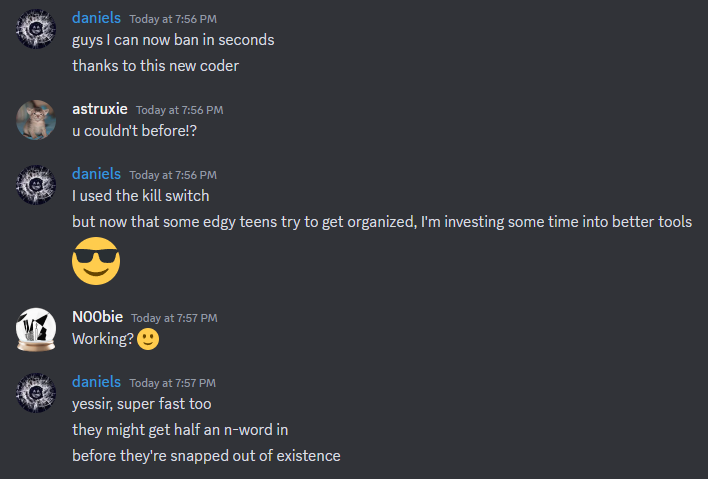Viewport: 708px width, 479px height.
Task: Click the message about edgy teens getting organized
Action: pos(382,222)
